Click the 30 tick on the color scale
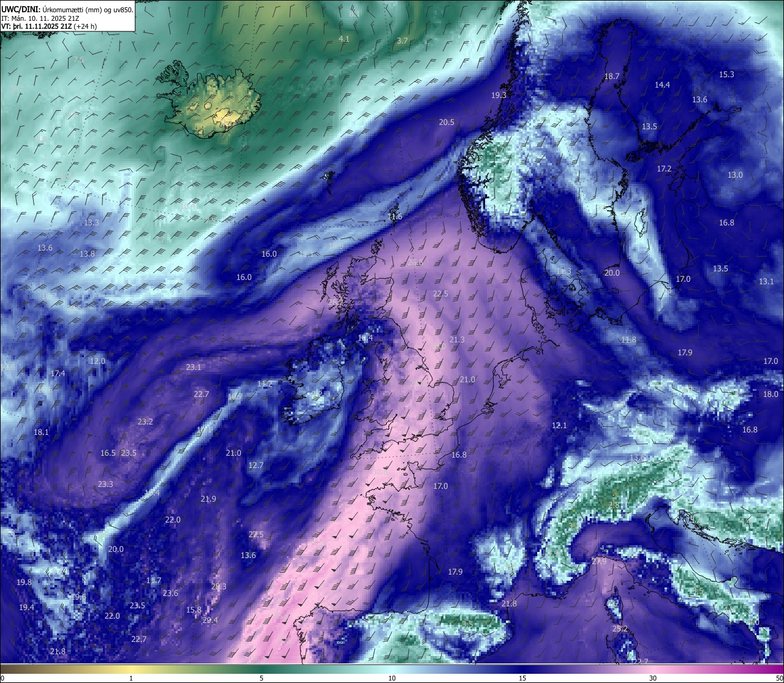 [x=653, y=678]
